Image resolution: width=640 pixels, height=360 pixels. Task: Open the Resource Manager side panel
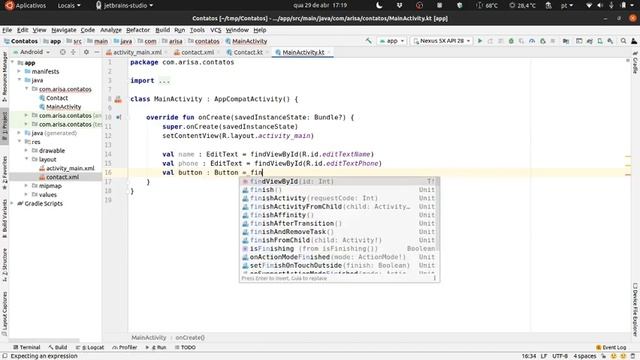tap(4, 77)
